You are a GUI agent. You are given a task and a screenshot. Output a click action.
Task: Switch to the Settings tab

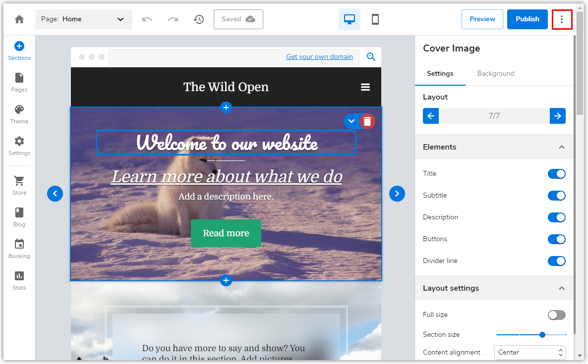pyautogui.click(x=440, y=73)
